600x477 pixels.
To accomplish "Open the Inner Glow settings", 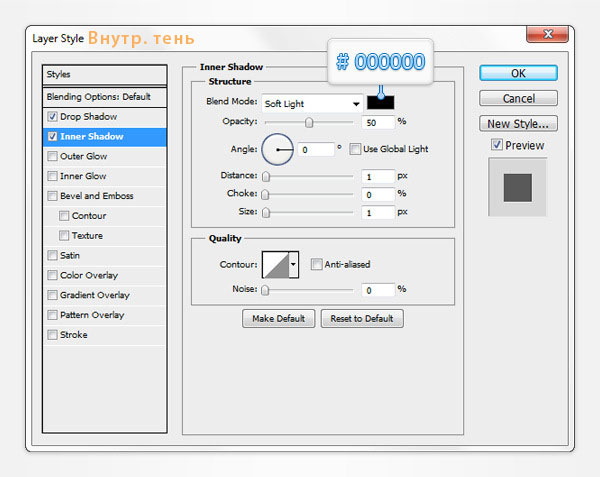I will (104, 176).
